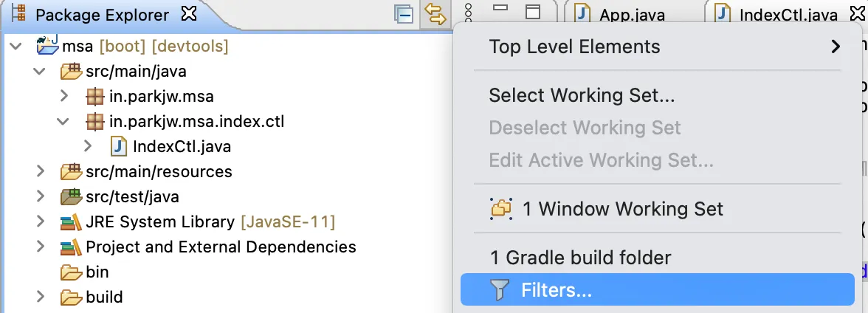Click the JRE System Library icon
868x313 pixels.
[71, 222]
